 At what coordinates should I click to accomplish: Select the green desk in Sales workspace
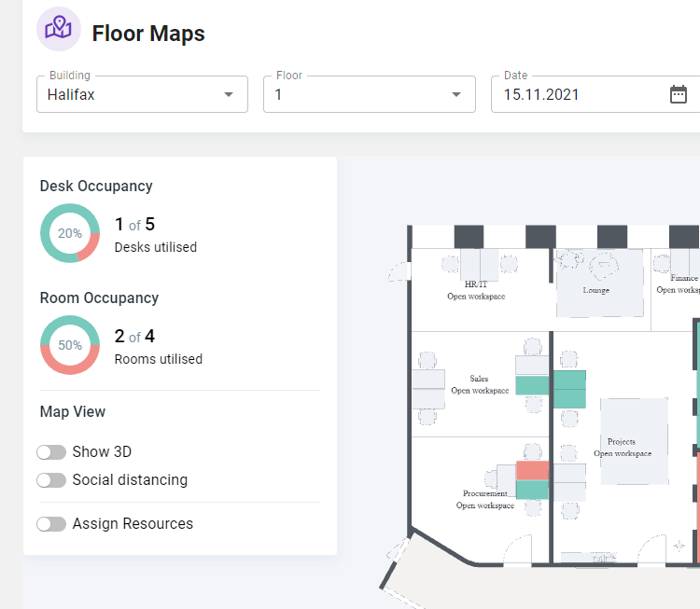(x=532, y=385)
